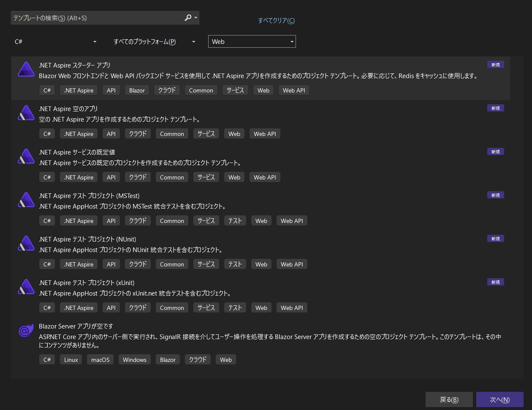Image resolution: width=532 pixels, height=410 pixels.
Task: Click 新規 badge on xUnit row
Action: [x=495, y=282]
